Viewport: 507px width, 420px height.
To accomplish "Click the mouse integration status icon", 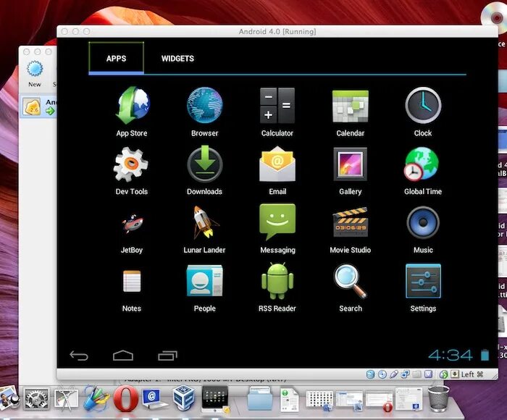I will [443, 374].
